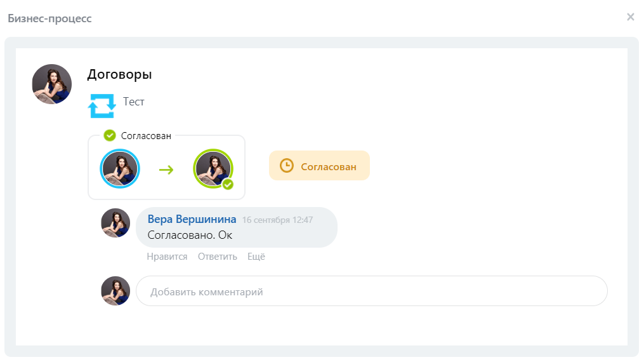Open the green-ringed approver avatar

(213, 168)
